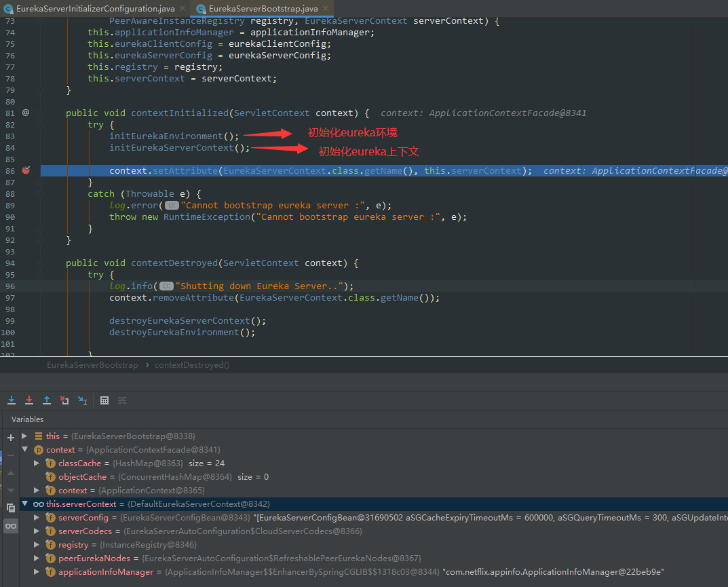Expand the classCache HashMap node
The height and width of the screenshot is (587, 728).
pos(36,463)
